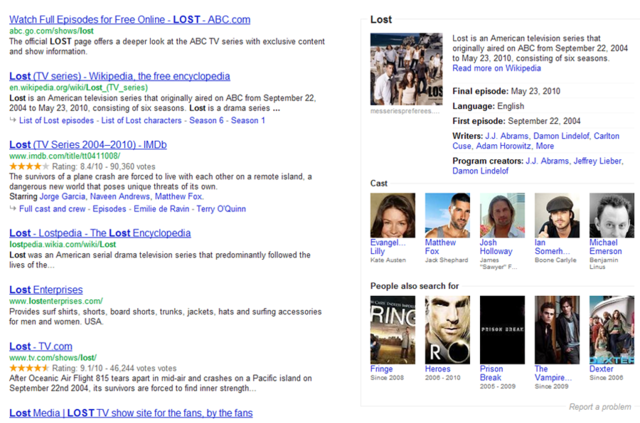The height and width of the screenshot is (423, 640).
Task: Click The Vampire Diaries poster thumbnail
Action: 557,330
